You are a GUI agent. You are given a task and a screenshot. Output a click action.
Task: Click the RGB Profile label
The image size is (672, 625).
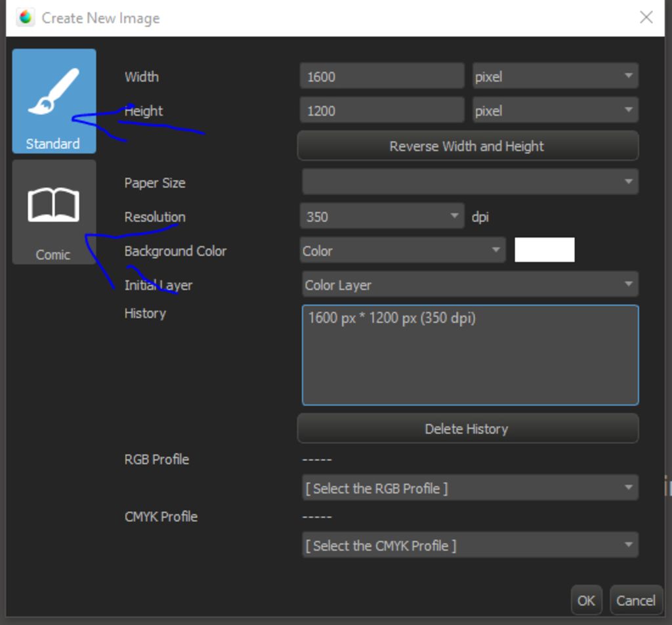point(156,459)
